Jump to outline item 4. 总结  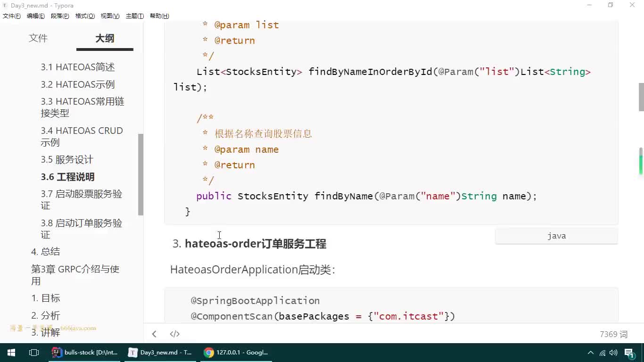click(x=46, y=252)
